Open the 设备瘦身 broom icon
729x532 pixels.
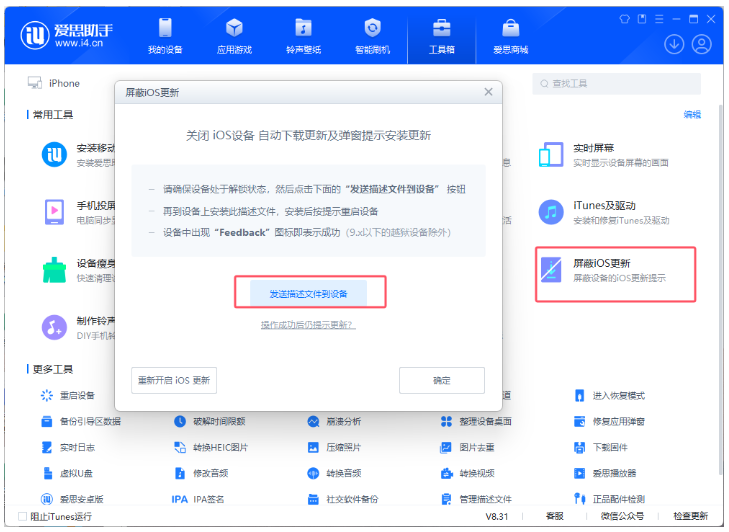(x=54, y=270)
